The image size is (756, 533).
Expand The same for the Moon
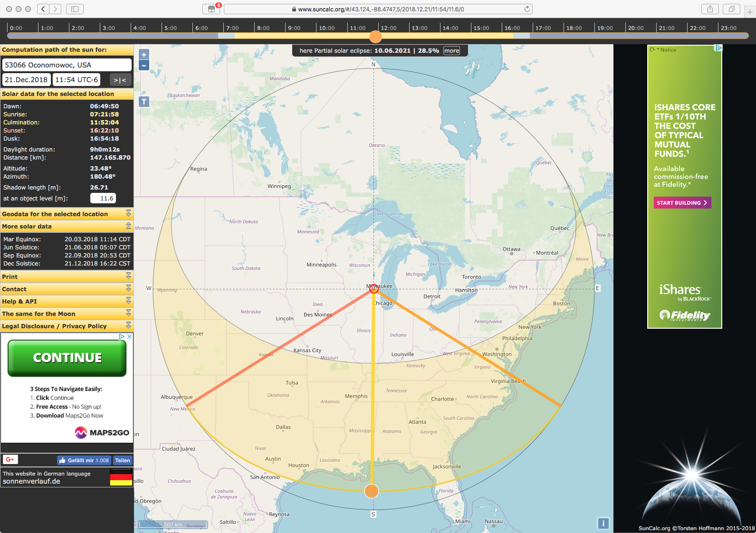[67, 314]
